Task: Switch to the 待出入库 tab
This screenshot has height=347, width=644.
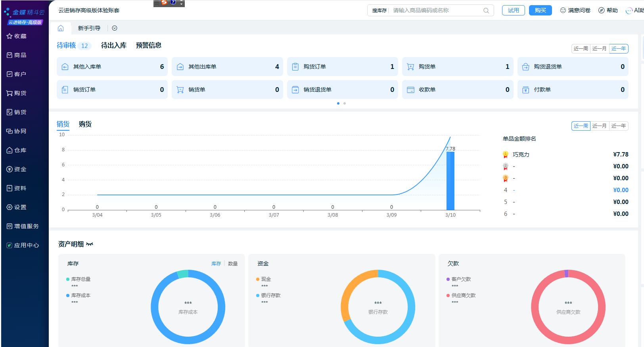Action: pyautogui.click(x=113, y=46)
